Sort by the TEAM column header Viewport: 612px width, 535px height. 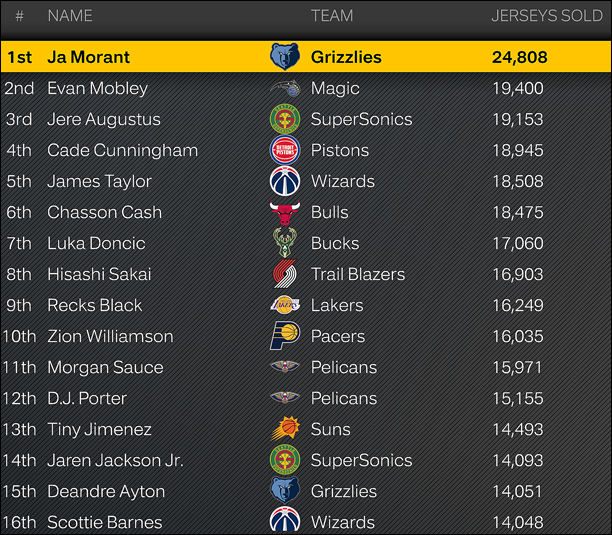332,16
